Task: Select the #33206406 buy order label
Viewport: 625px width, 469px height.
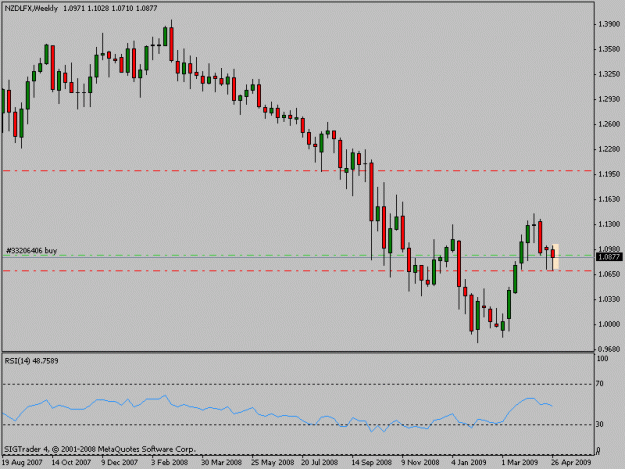Action: 31,251
